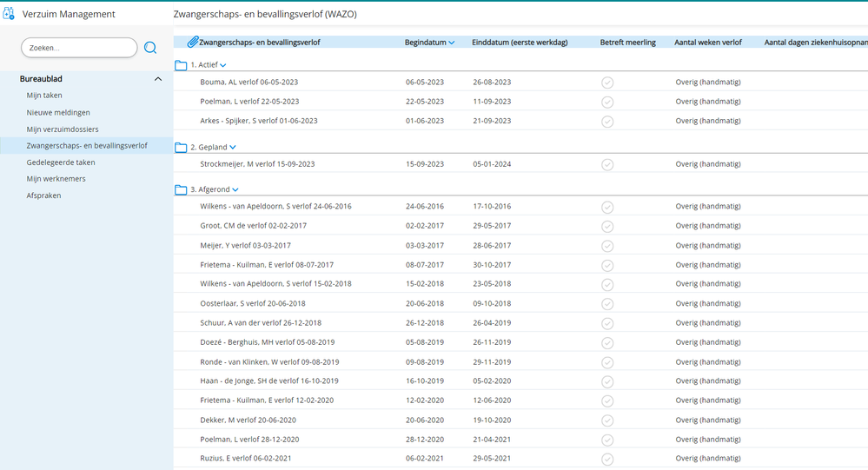Click Overig (handmatig) in Bouma, AL row
This screenshot has width=868, height=470.
coord(708,82)
